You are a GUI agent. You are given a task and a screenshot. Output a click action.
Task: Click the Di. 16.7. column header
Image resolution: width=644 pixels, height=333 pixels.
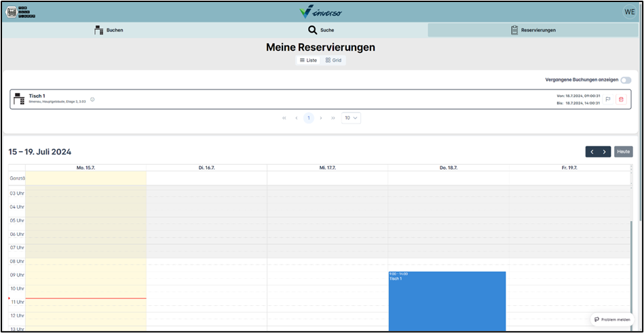(x=206, y=168)
